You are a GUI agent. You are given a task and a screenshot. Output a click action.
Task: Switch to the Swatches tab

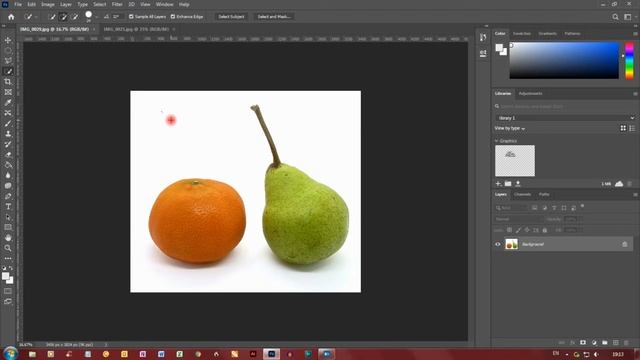tap(522, 34)
